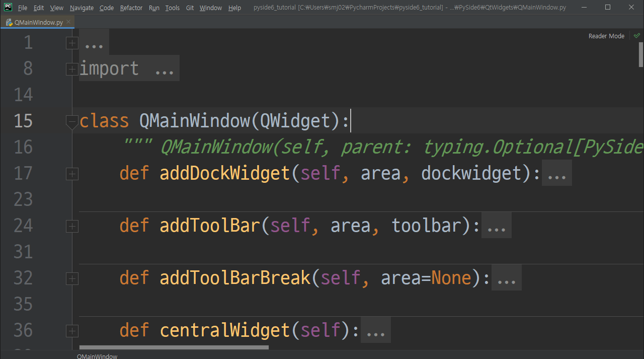Open the Navigate menu
Viewport: 644px width, 359px height.
[x=82, y=8]
